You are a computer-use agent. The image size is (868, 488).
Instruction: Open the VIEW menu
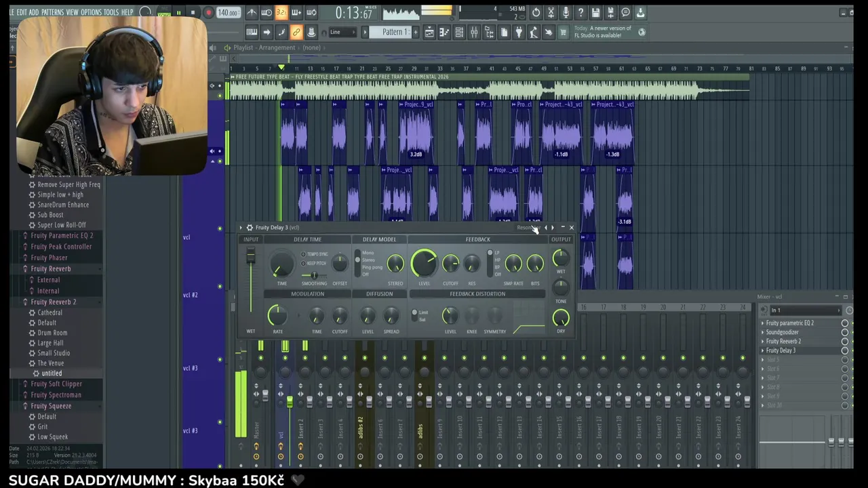[72, 12]
